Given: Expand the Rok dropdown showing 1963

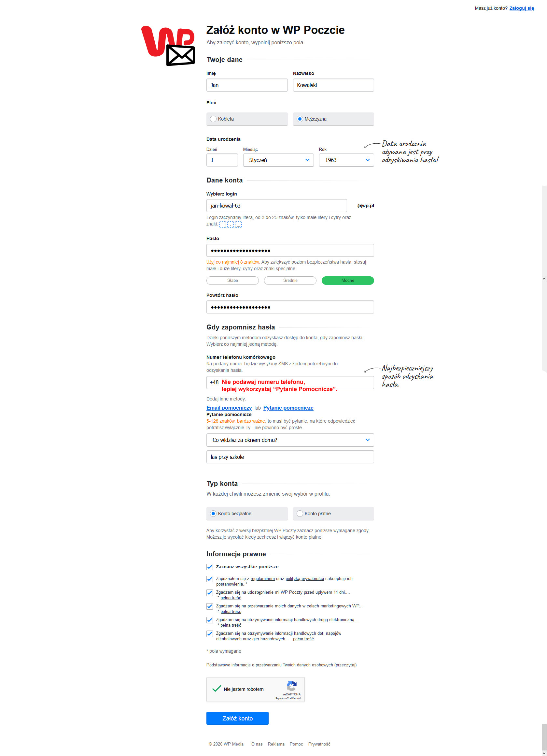Looking at the screenshot, I should (346, 160).
